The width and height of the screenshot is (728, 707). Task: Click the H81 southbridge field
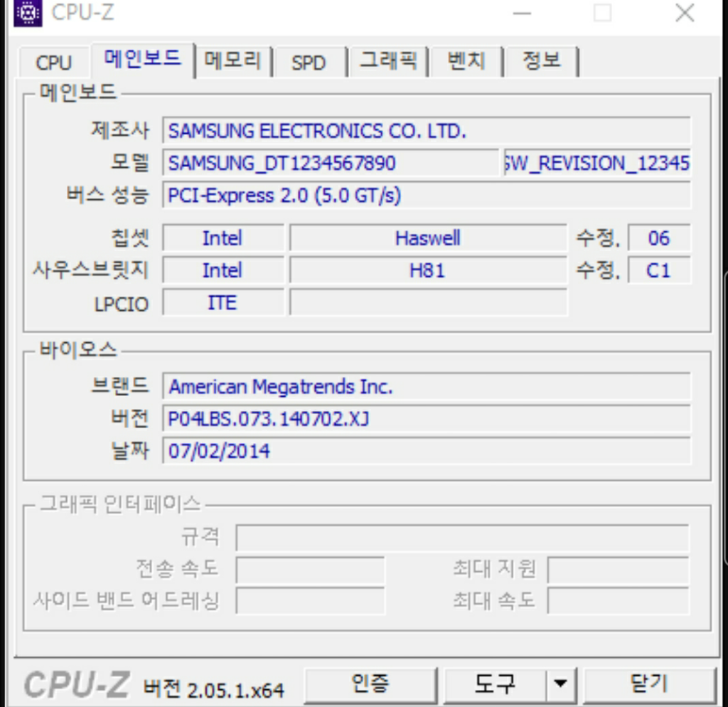tap(428, 270)
